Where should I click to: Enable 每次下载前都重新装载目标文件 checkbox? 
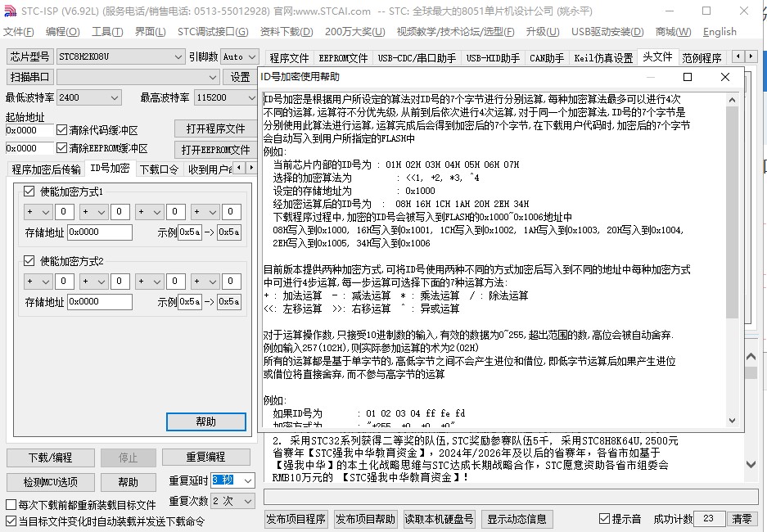(x=11, y=505)
